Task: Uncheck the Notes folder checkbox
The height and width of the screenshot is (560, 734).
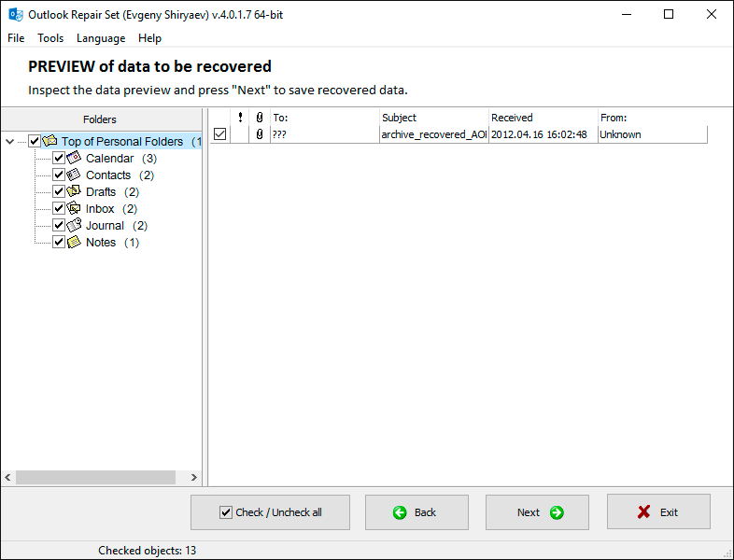Action: 59,242
